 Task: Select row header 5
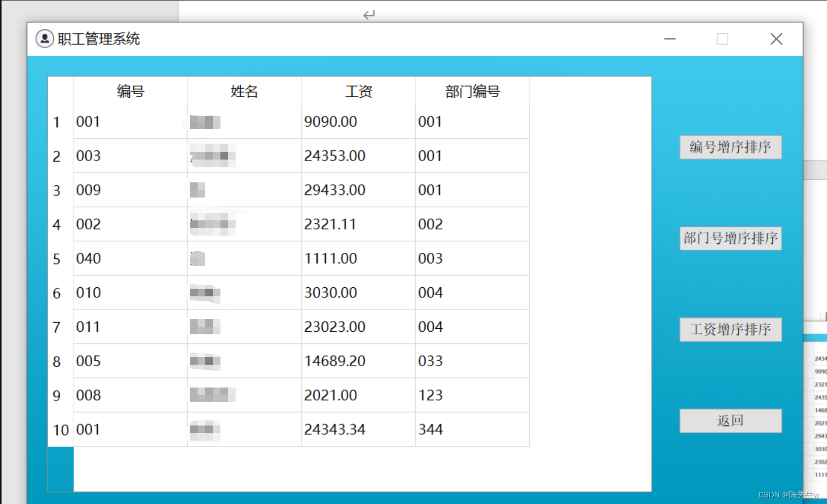61,258
